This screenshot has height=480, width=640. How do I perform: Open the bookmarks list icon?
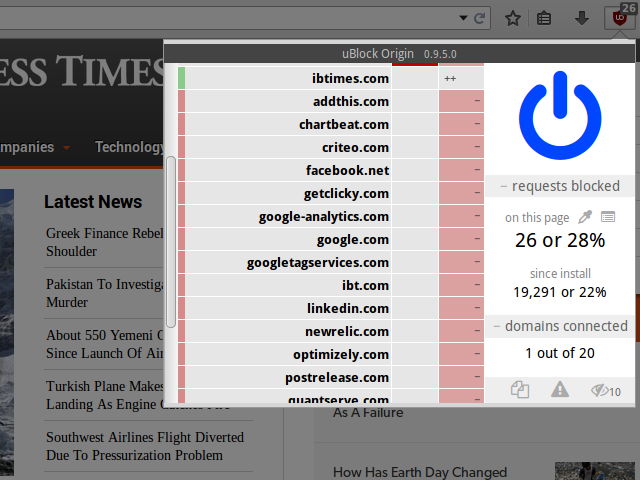coord(544,18)
